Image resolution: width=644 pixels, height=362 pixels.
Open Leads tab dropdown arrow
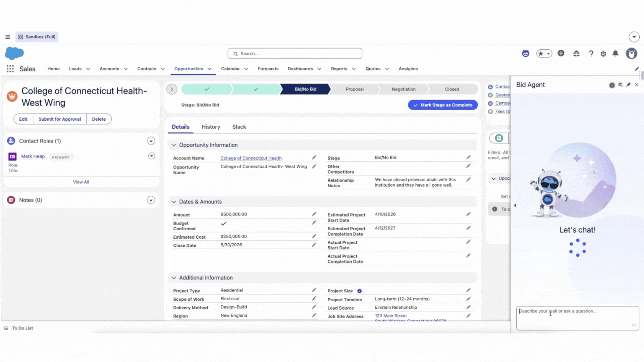click(x=88, y=69)
